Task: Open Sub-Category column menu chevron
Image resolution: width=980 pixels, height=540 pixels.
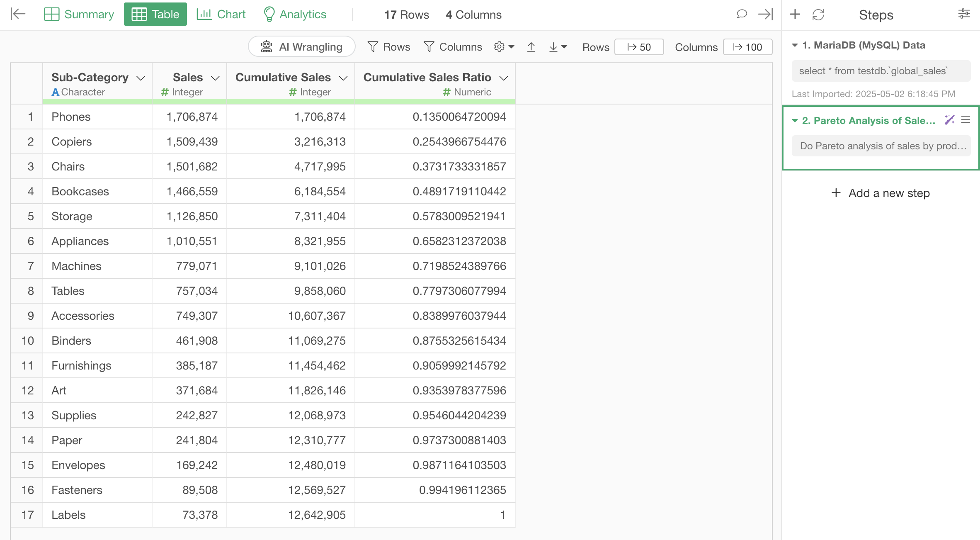Action: tap(141, 78)
